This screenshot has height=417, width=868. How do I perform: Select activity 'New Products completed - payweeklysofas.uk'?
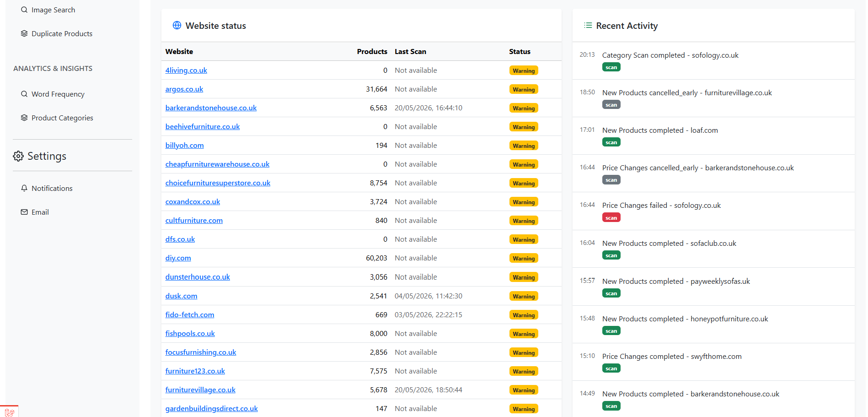[676, 281]
